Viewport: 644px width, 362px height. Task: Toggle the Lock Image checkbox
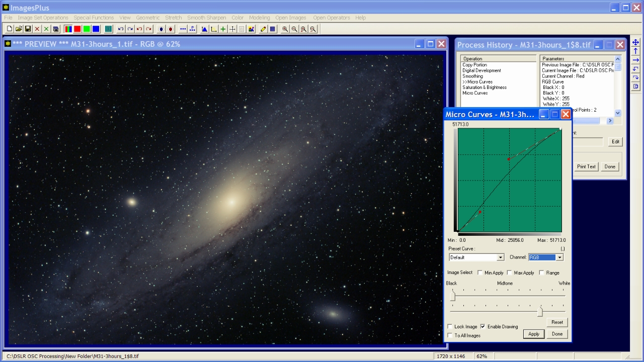pyautogui.click(x=450, y=326)
